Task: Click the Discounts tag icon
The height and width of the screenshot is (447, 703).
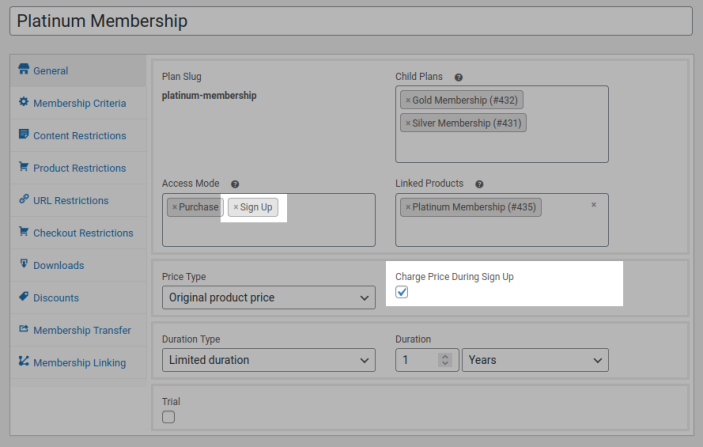Action: 23,297
